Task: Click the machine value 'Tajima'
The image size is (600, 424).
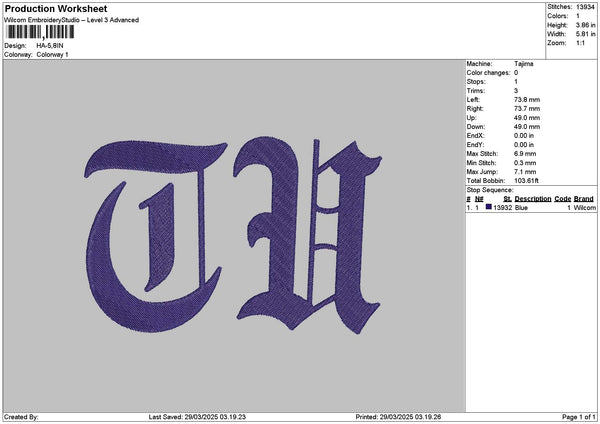Action: pos(523,64)
